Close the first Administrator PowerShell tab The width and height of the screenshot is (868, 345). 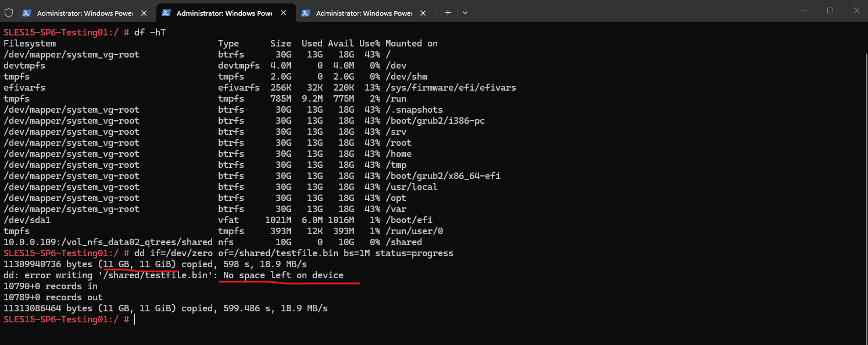click(144, 13)
